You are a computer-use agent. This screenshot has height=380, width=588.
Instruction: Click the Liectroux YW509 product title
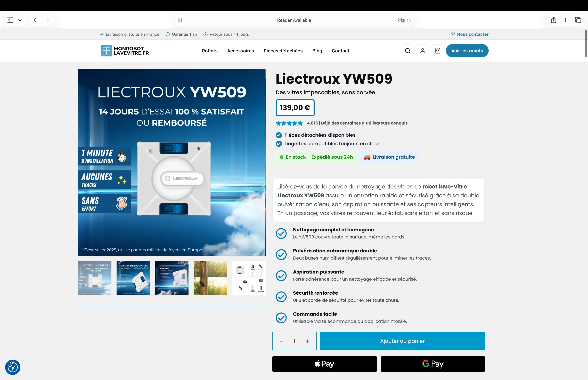334,79
